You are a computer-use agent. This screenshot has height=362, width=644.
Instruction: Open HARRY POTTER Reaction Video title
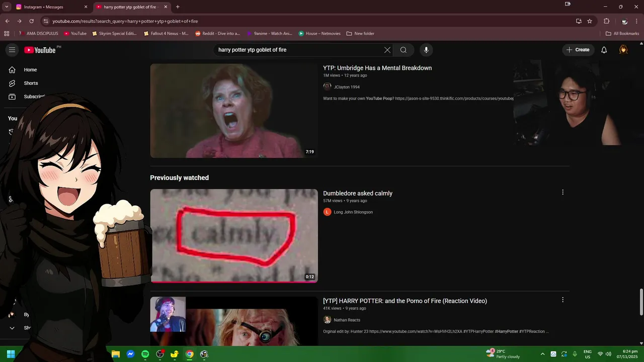(x=405, y=301)
